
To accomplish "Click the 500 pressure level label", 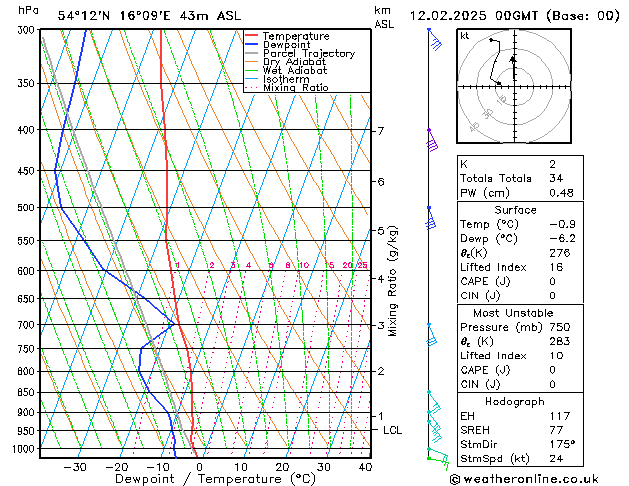I will (28, 208).
